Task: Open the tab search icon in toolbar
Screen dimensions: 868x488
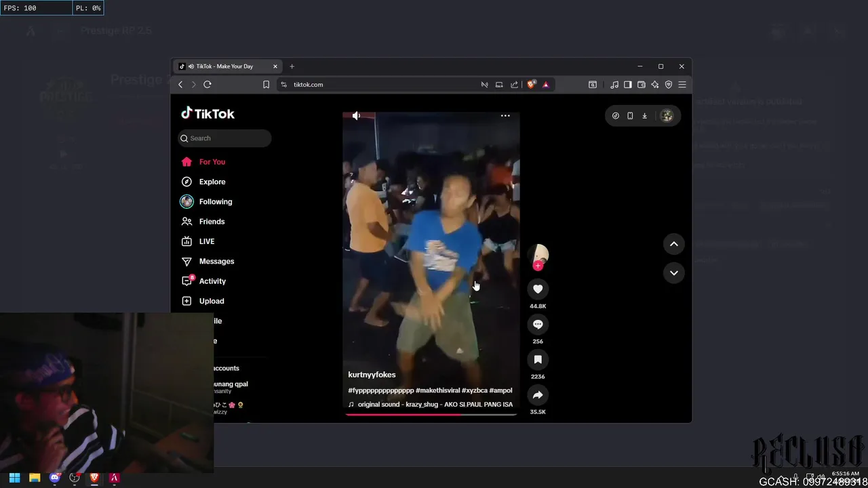Action: point(593,85)
